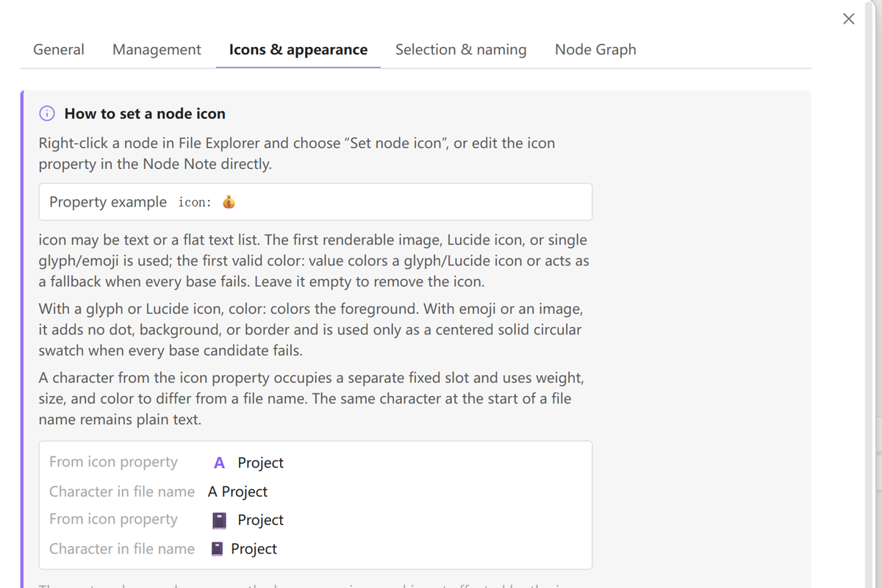
Task: Go to the Selection & naming tab
Action: pyautogui.click(x=461, y=49)
